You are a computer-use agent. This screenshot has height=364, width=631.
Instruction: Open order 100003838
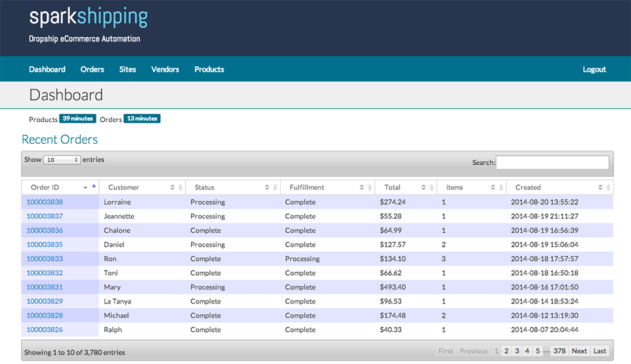pos(44,203)
